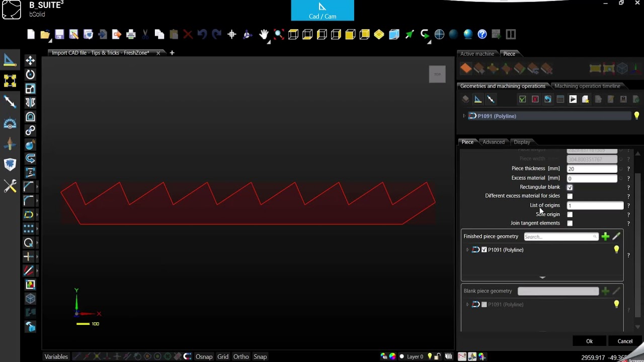Image resolution: width=644 pixels, height=362 pixels.
Task: Check P1091 in Blank piece geometry
Action: click(484, 305)
